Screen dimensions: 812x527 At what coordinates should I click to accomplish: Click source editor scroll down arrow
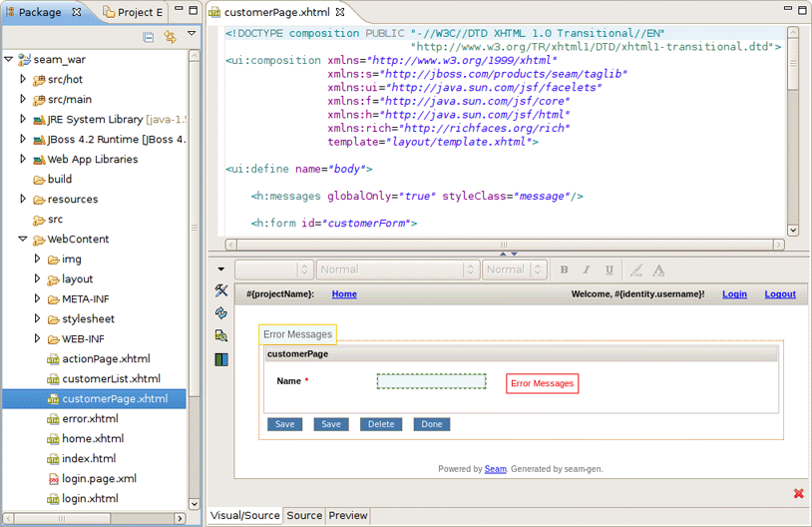point(792,230)
